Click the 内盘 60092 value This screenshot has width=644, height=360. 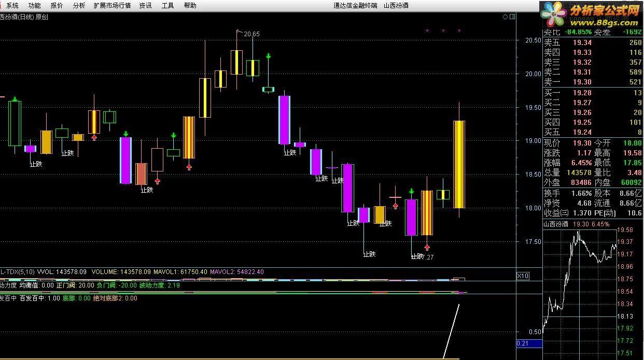[x=631, y=182]
